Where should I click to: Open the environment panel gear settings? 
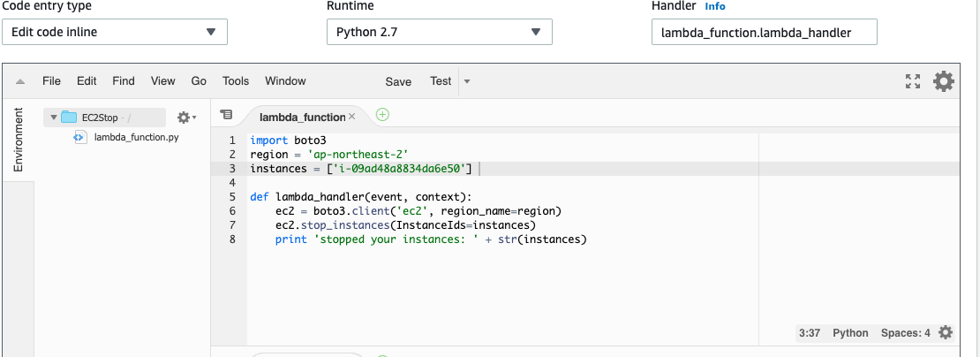click(186, 118)
